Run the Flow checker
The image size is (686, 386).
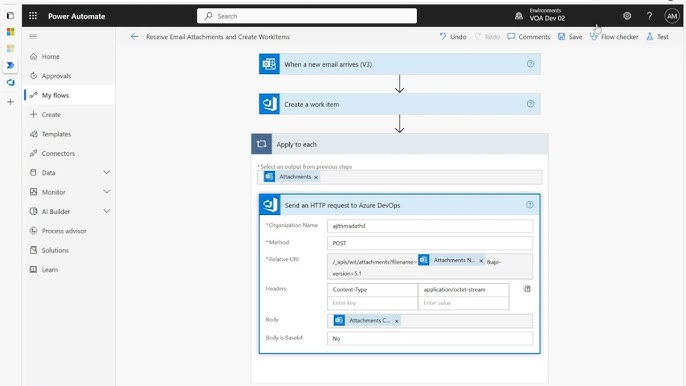coord(614,37)
